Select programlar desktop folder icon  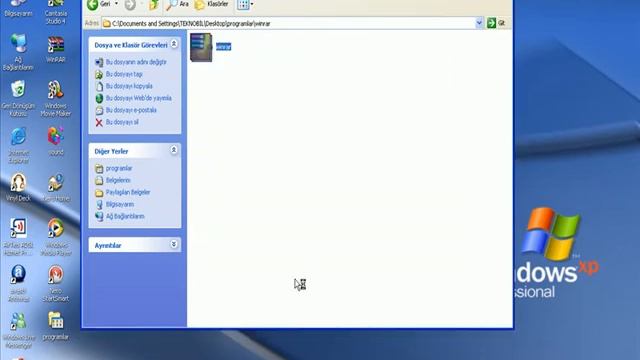(x=56, y=326)
